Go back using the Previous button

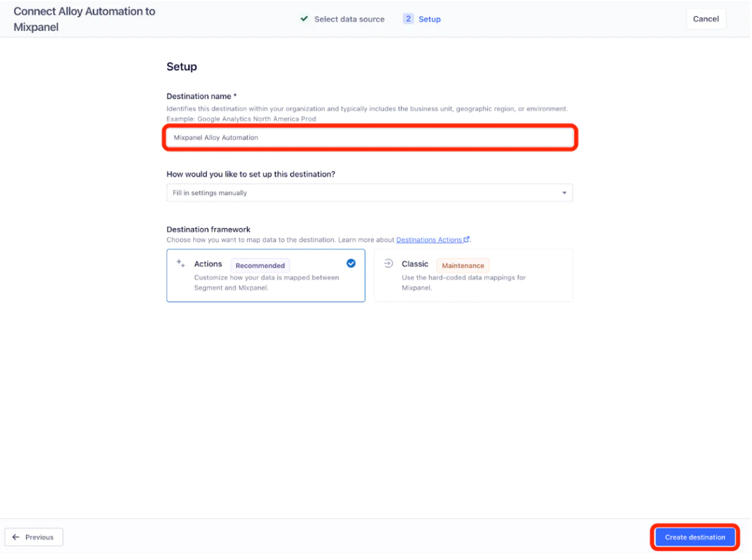[x=34, y=537]
